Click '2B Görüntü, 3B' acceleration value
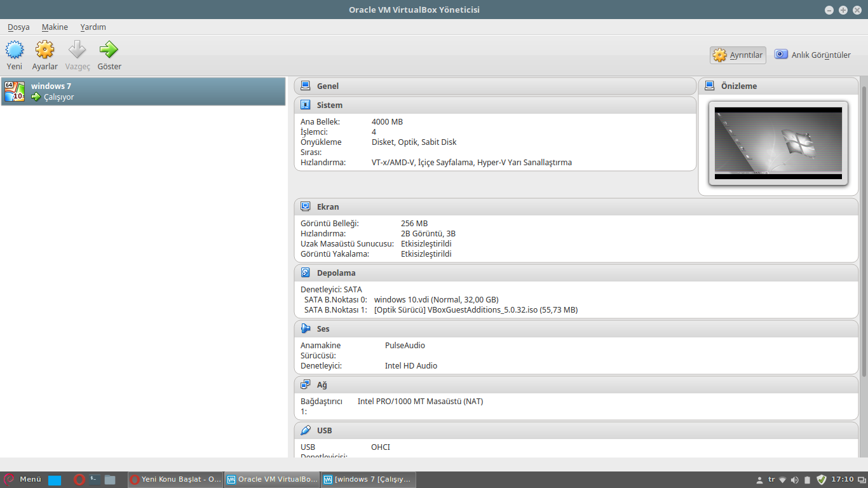Viewport: 868px width, 488px height. [x=428, y=234]
